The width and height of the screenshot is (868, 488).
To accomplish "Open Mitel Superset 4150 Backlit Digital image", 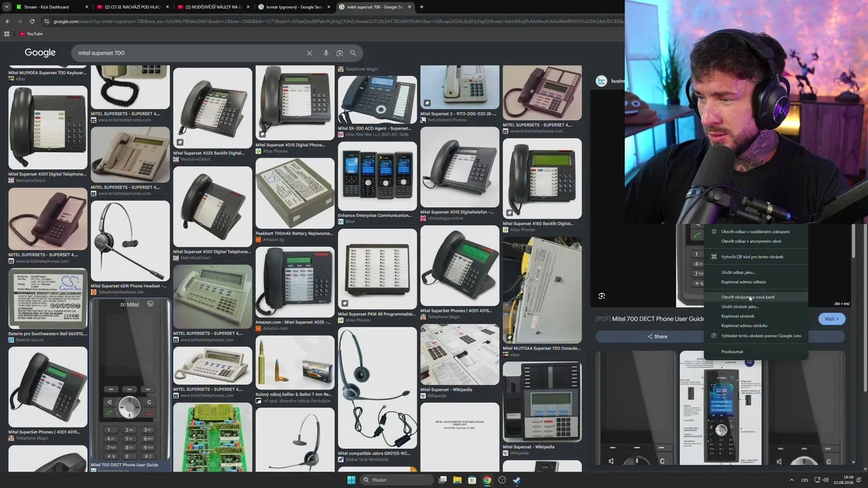I will 542,178.
